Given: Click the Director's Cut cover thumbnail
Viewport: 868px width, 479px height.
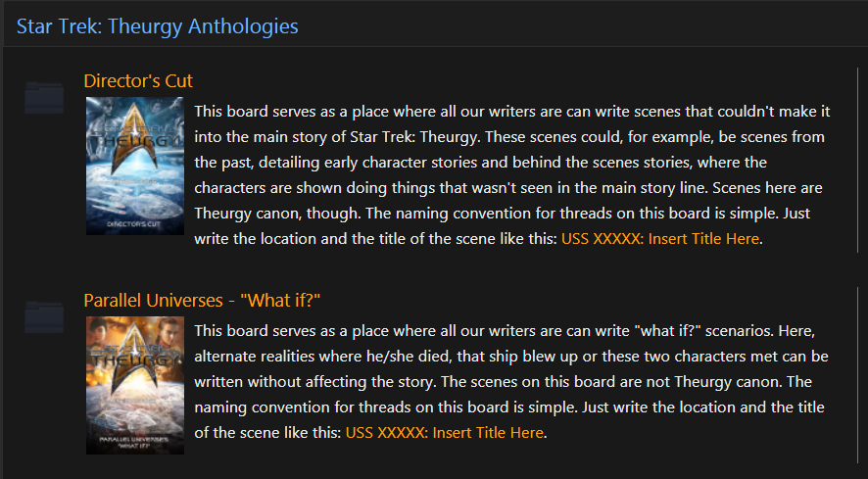Looking at the screenshot, I should (135, 166).
